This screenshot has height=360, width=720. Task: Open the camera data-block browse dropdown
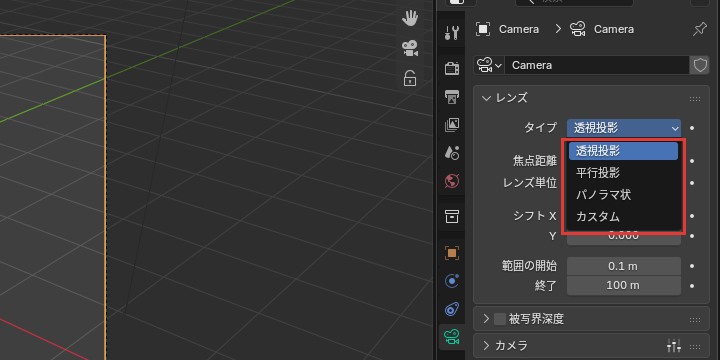[489, 65]
